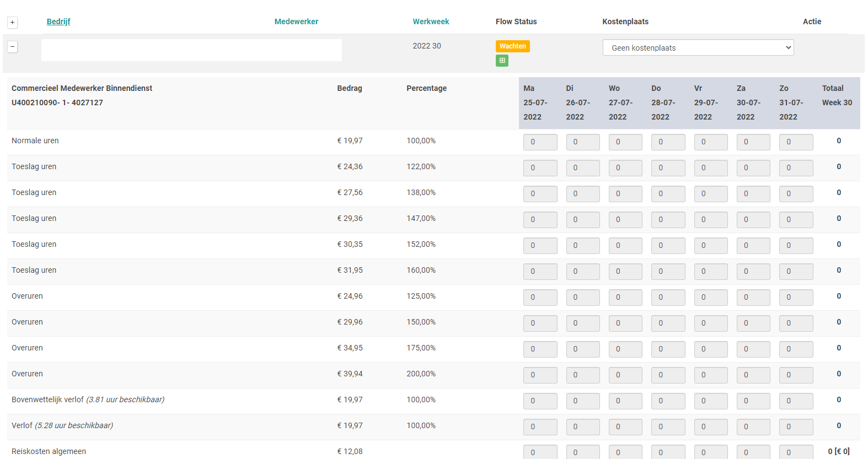Screen dimensions: 868x459
Task: Collapse the 2022 30 row with minus button
Action: (12, 47)
